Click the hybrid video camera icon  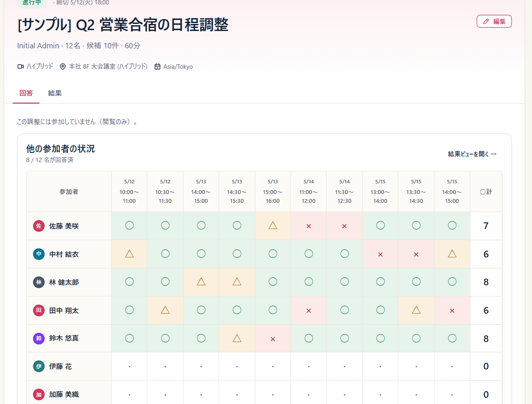(x=20, y=66)
